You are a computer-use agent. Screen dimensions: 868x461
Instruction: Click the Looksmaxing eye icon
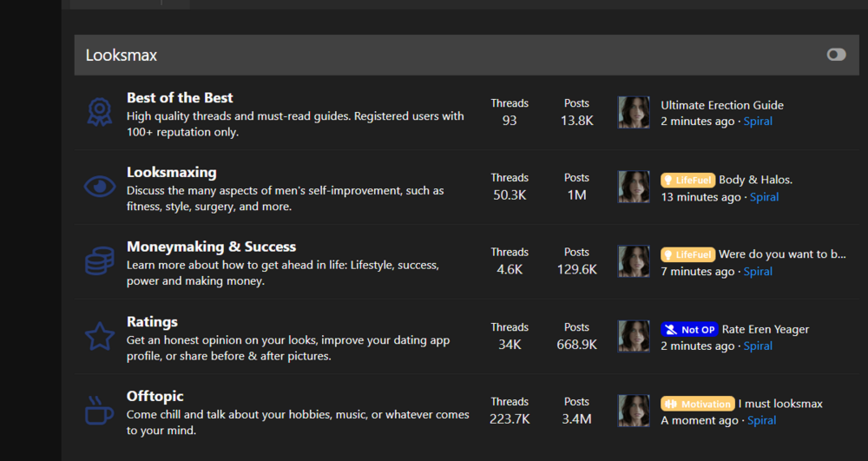point(99,186)
